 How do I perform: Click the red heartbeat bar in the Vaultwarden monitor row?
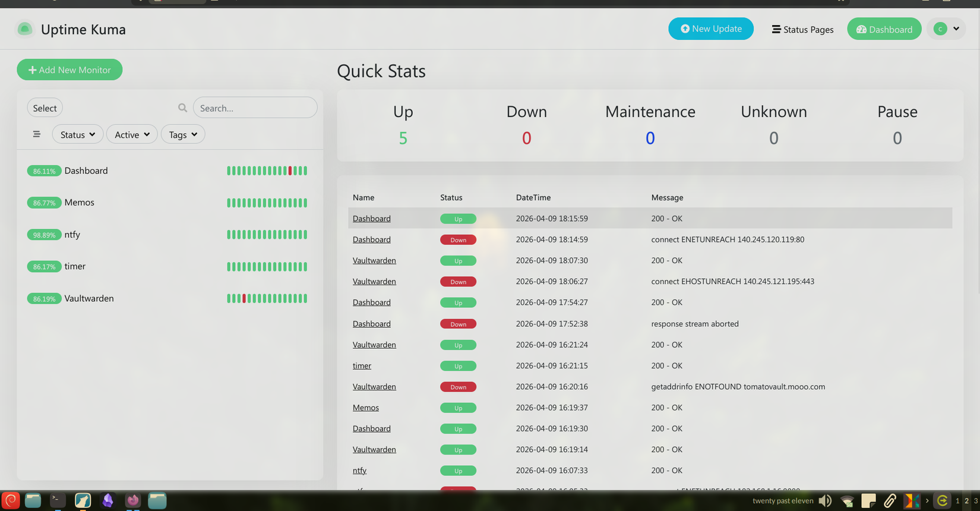pos(244,298)
